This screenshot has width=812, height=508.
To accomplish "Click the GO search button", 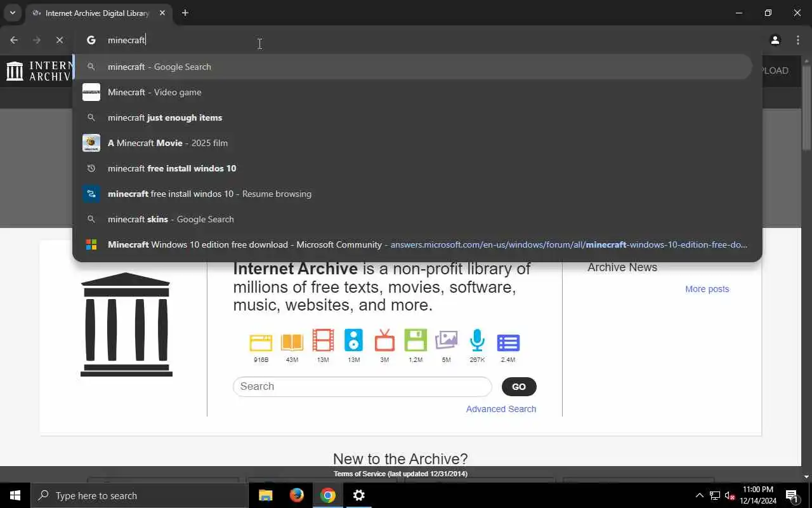I will [x=519, y=387].
